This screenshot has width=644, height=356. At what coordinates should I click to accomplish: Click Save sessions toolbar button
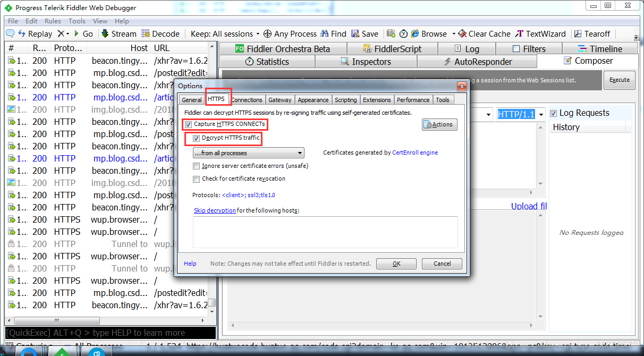click(x=365, y=33)
